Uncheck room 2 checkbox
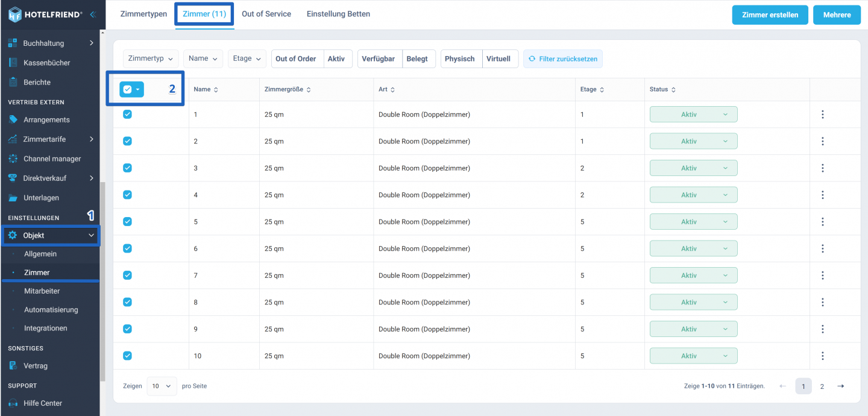 pyautogui.click(x=127, y=141)
